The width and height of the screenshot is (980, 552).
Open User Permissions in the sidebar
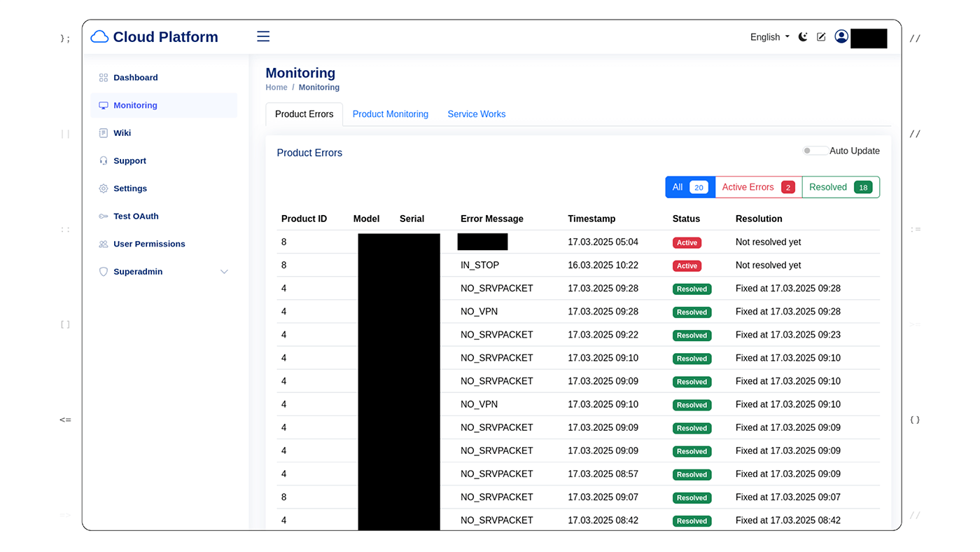pyautogui.click(x=149, y=244)
